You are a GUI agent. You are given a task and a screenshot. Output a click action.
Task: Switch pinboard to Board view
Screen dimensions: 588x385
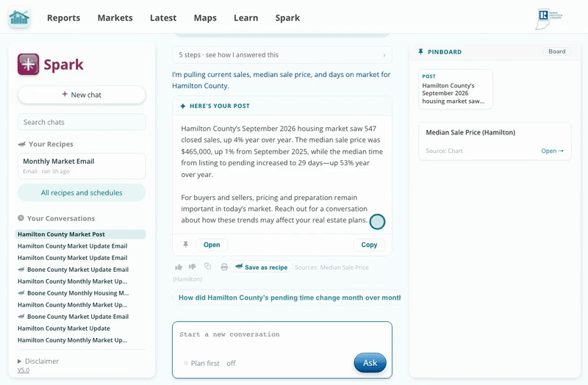(x=557, y=51)
